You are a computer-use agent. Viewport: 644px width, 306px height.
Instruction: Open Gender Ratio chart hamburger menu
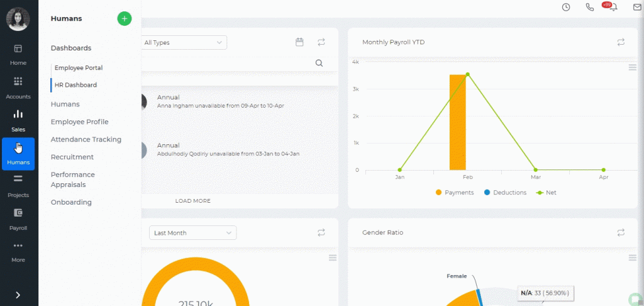click(x=633, y=258)
